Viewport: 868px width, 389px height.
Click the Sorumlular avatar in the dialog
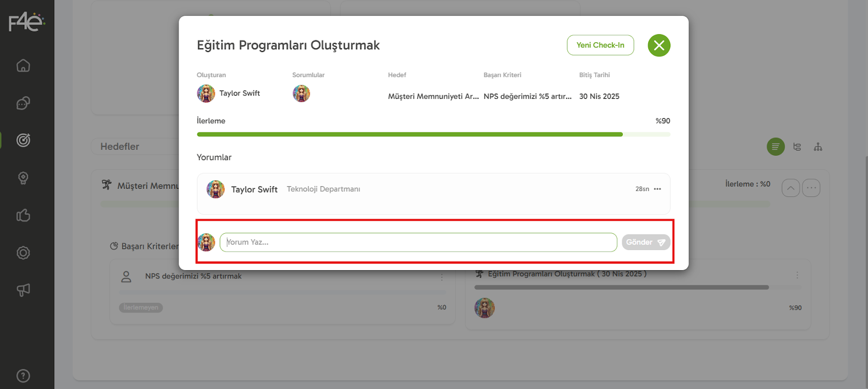301,94
